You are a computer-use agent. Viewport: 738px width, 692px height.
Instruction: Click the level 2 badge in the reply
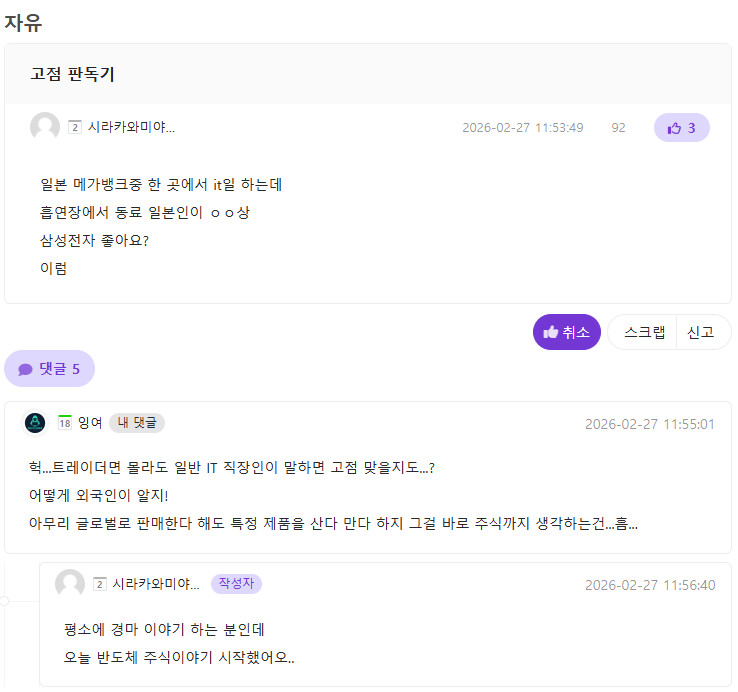point(100,584)
